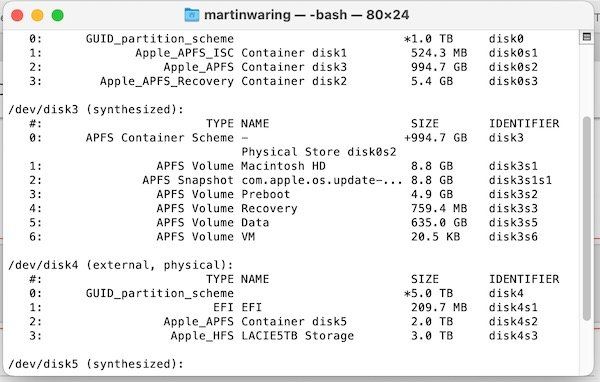Click identifier 'disk0s1'
Screen dimensions: 600x382
click(x=513, y=53)
